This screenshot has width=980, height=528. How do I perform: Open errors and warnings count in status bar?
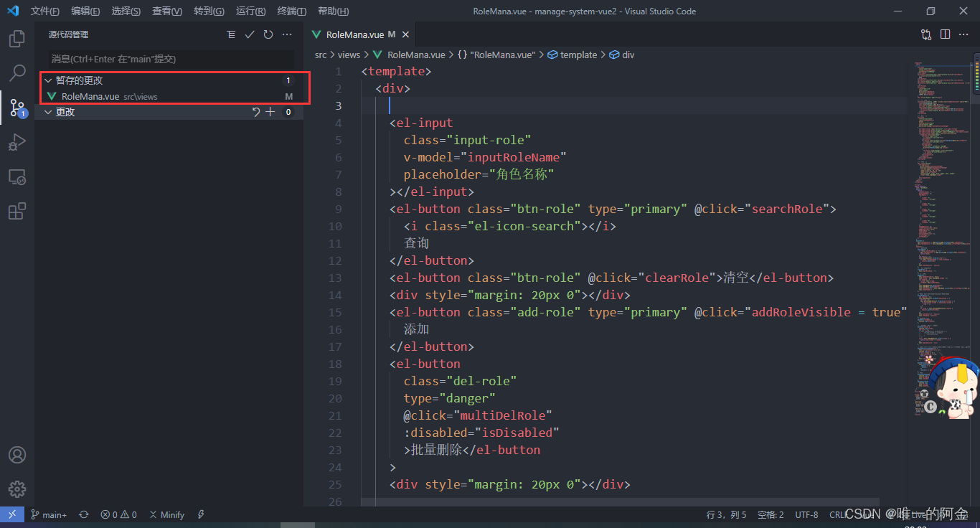[119, 514]
